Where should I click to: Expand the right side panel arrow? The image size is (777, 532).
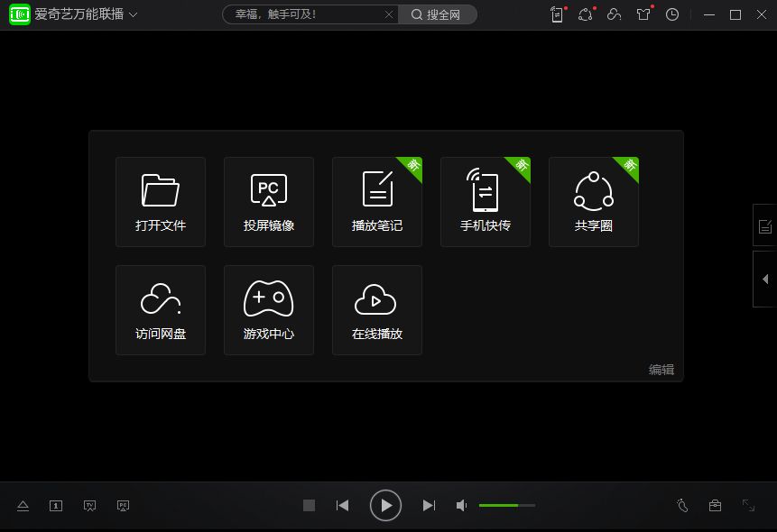[x=765, y=280]
